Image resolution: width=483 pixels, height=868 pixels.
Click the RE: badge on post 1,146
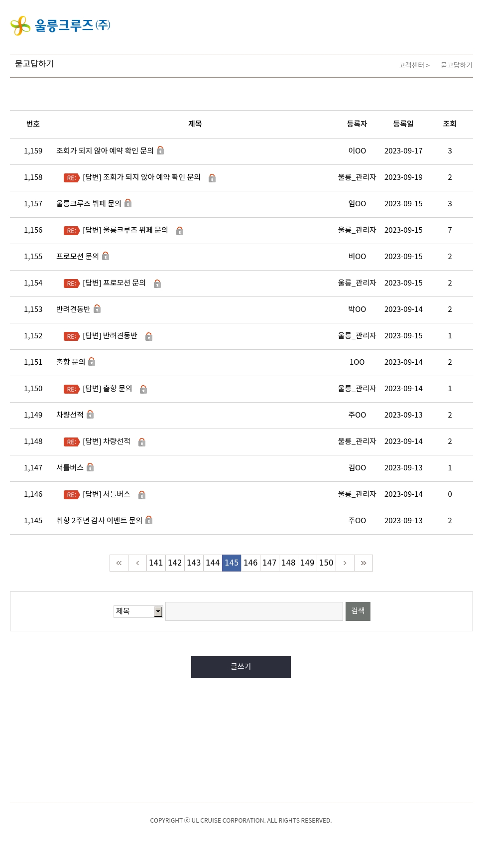(72, 495)
